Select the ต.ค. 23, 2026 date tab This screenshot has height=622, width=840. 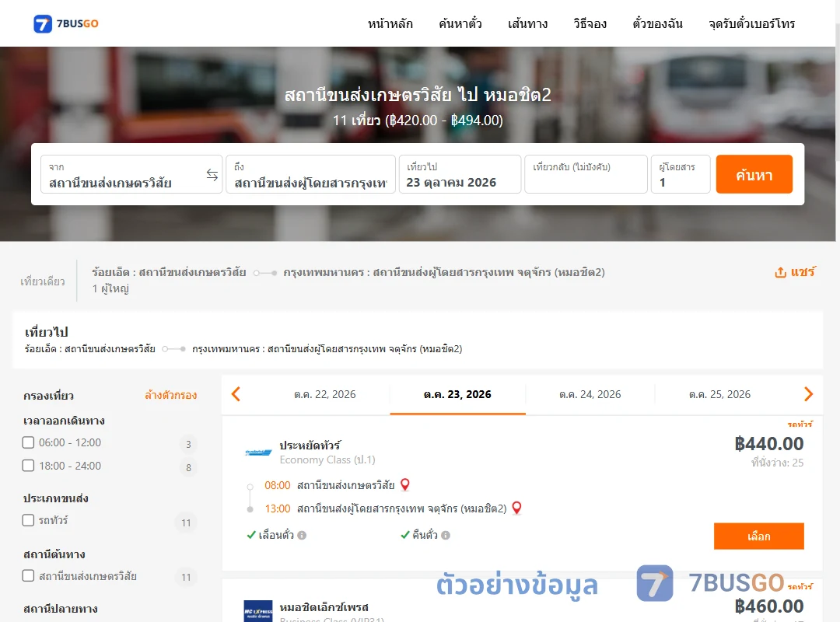click(x=457, y=395)
